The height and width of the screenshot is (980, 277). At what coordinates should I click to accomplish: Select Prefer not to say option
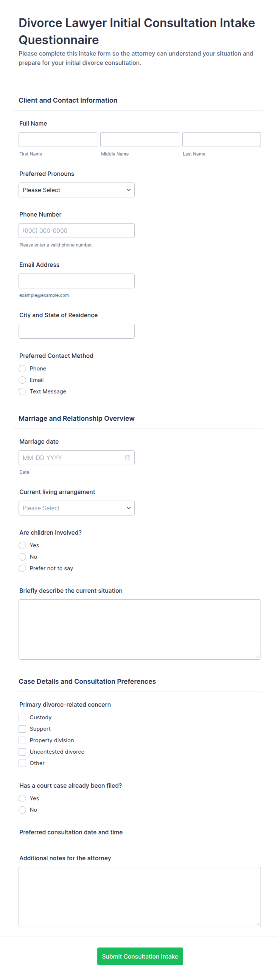point(22,568)
